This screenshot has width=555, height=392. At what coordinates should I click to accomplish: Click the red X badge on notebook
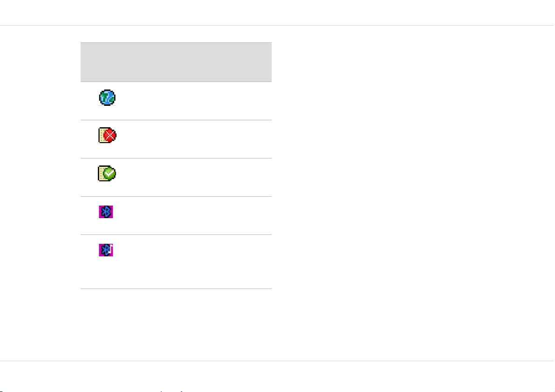[x=110, y=135]
